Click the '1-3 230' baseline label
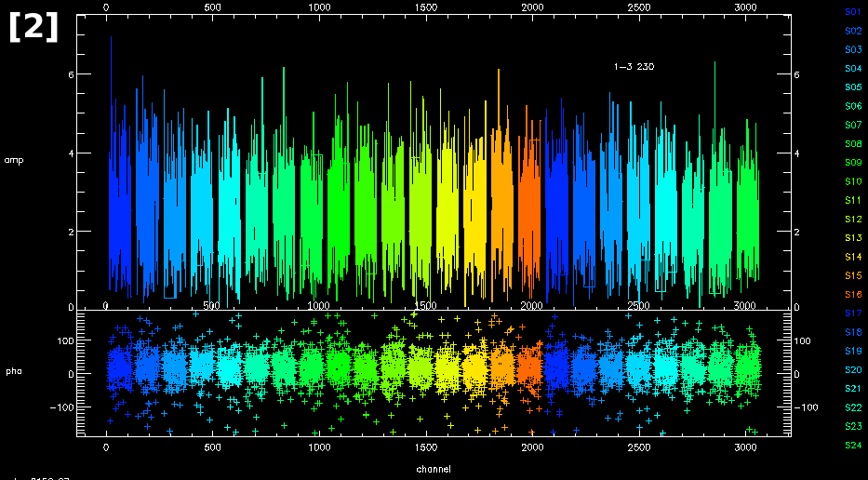 pos(634,67)
